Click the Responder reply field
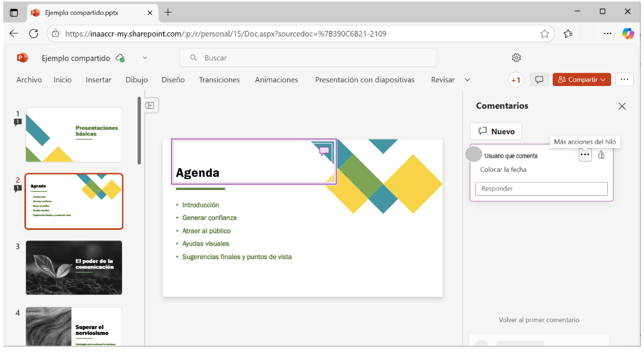Viewport: 644px width, 352px height. (541, 188)
